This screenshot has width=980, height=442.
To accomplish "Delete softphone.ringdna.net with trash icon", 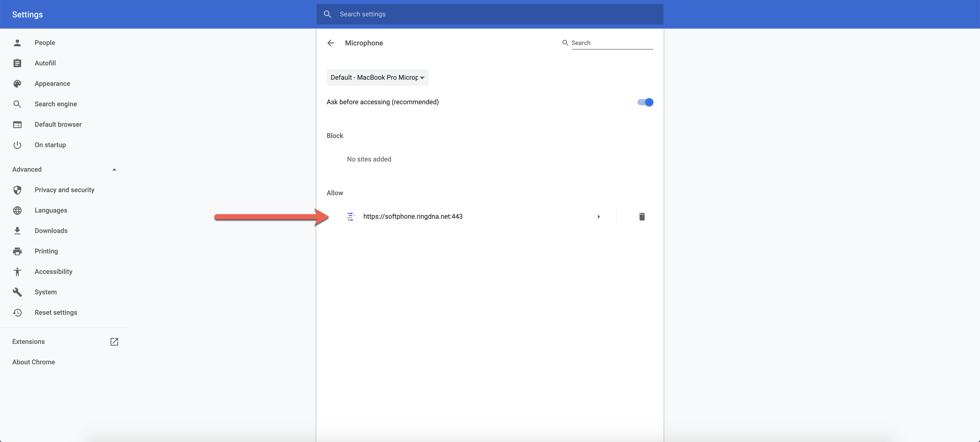I will (642, 217).
